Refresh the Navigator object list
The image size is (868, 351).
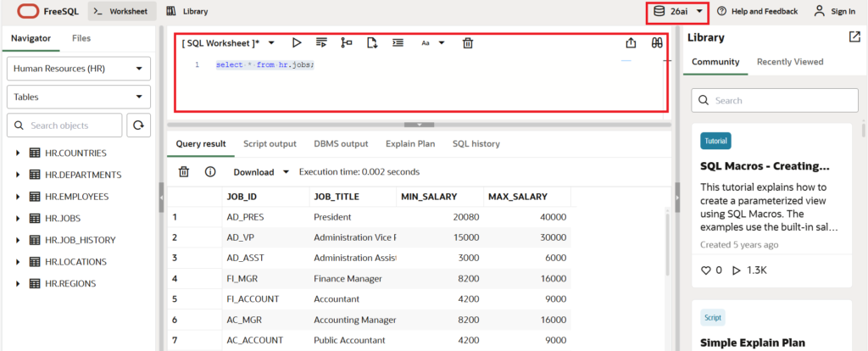pos(138,125)
